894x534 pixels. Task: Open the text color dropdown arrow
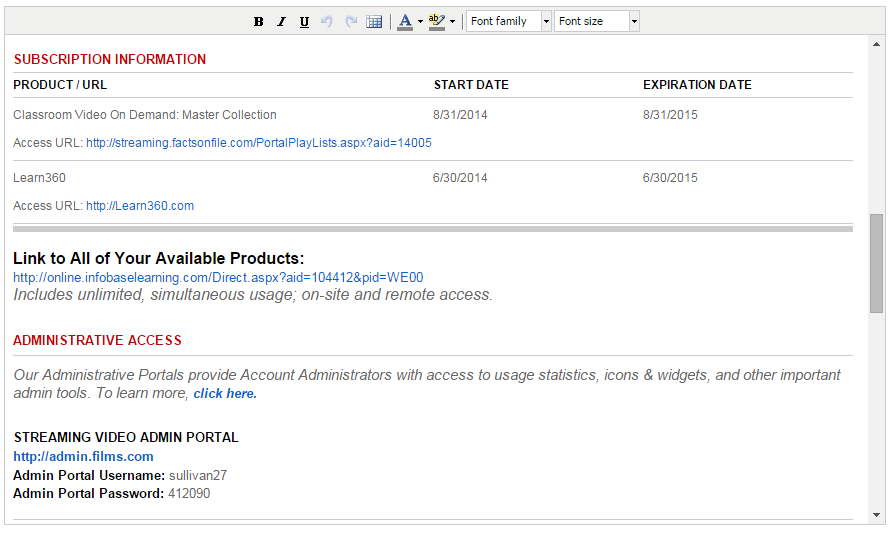pos(420,22)
